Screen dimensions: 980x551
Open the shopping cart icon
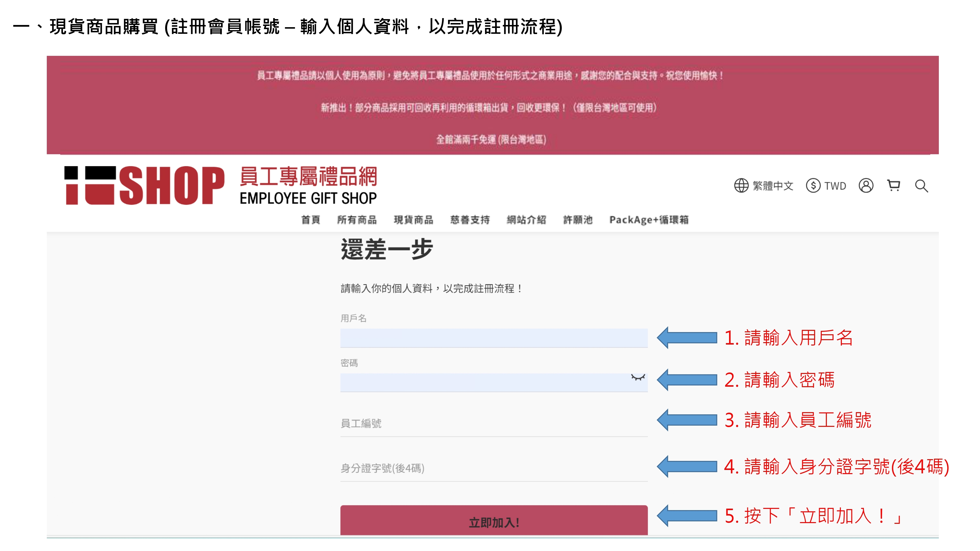894,185
